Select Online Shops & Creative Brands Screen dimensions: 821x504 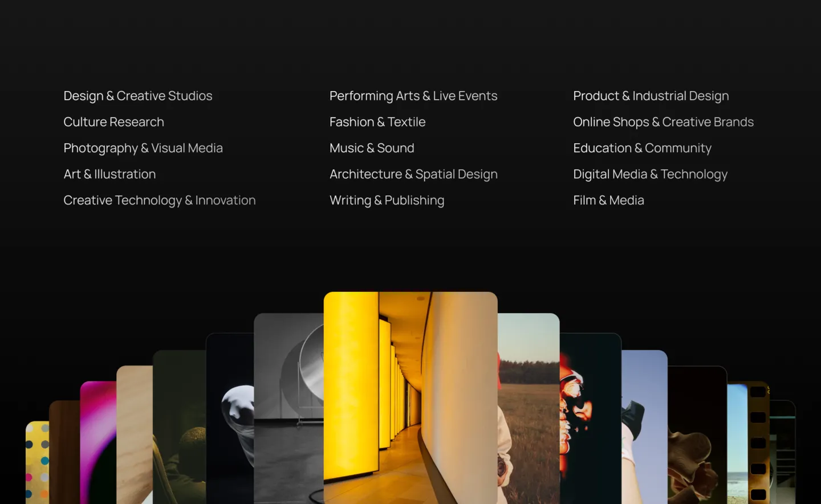click(663, 122)
